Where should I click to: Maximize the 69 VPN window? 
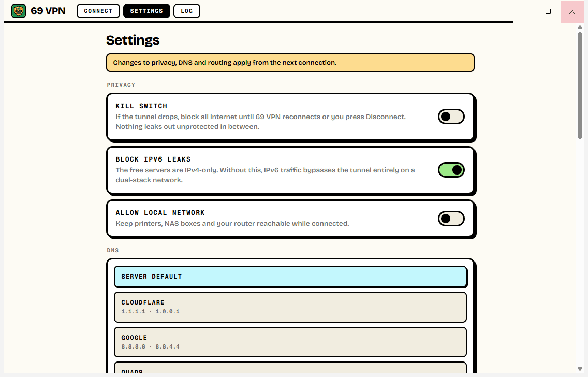click(548, 11)
